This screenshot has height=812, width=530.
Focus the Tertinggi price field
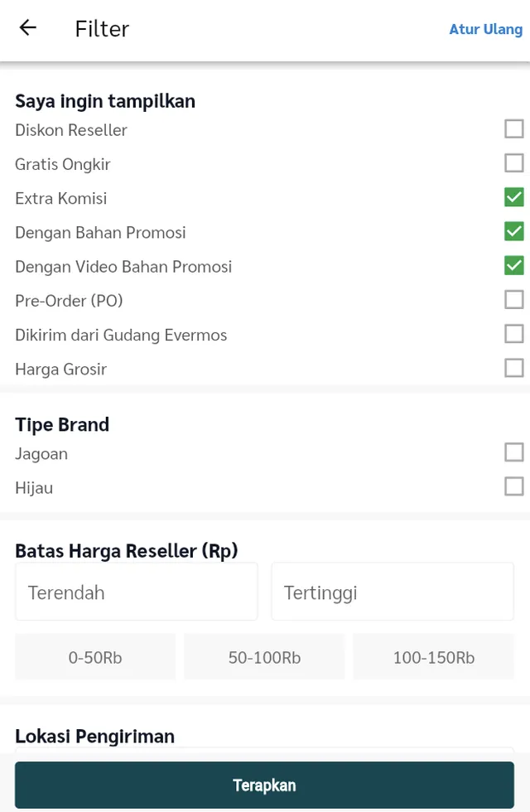tap(393, 592)
